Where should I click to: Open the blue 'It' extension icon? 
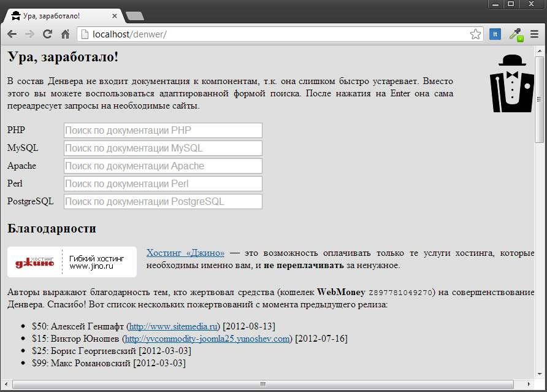(x=495, y=34)
